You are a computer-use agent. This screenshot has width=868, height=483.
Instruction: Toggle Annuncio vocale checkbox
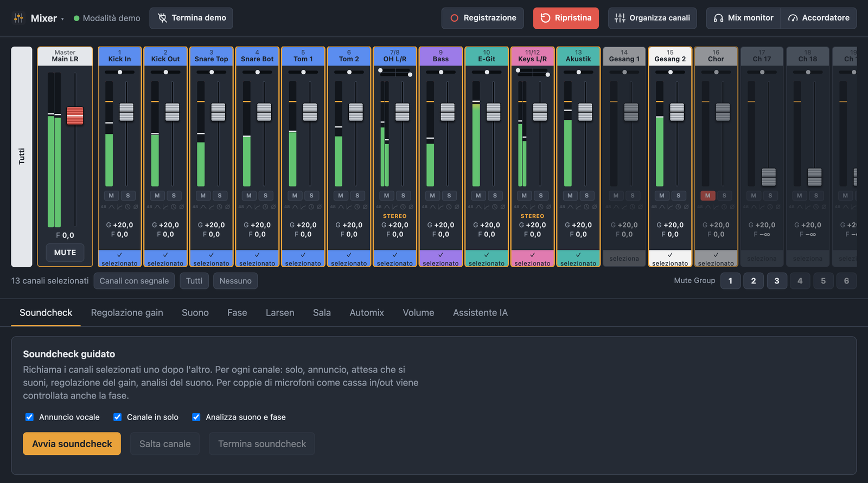(x=29, y=417)
